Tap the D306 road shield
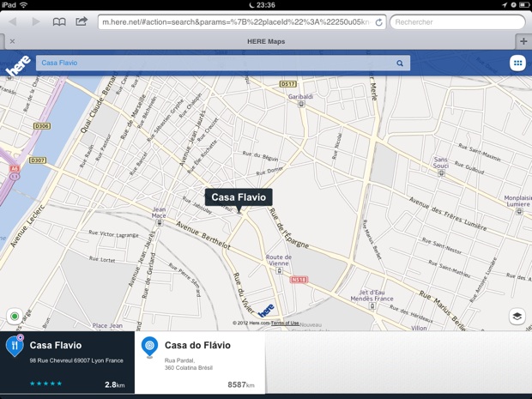This screenshot has height=399, width=532. coord(42,126)
